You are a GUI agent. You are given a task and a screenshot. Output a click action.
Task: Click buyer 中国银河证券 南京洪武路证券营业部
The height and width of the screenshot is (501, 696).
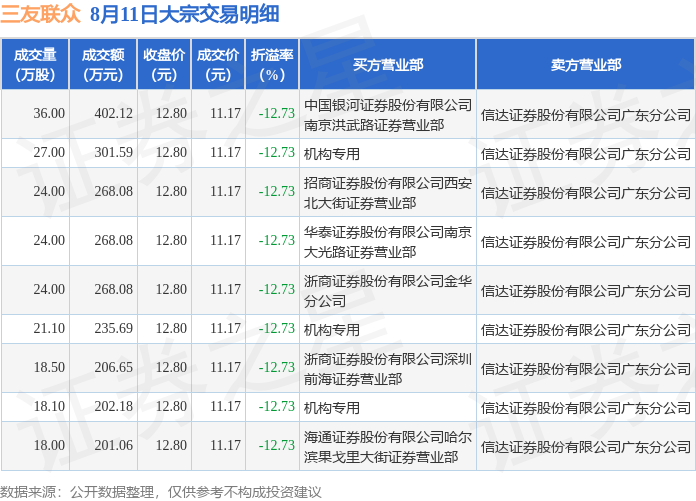pos(388,115)
